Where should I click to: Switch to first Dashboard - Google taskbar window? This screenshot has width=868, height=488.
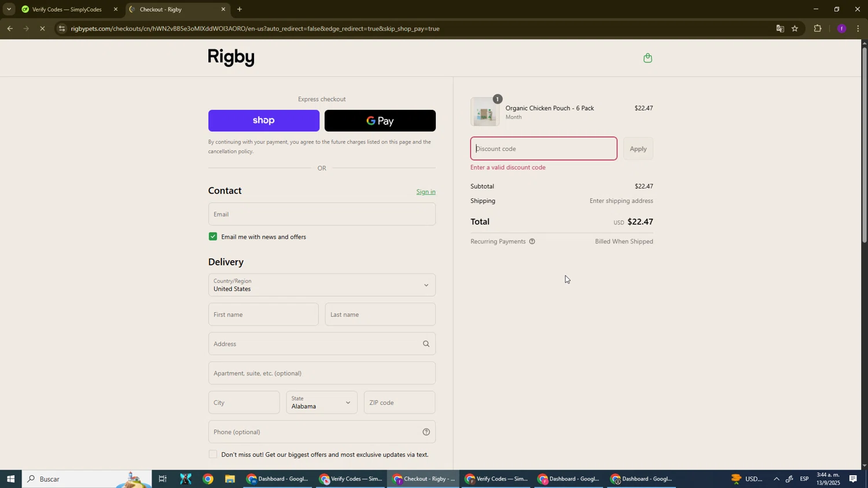click(278, 479)
